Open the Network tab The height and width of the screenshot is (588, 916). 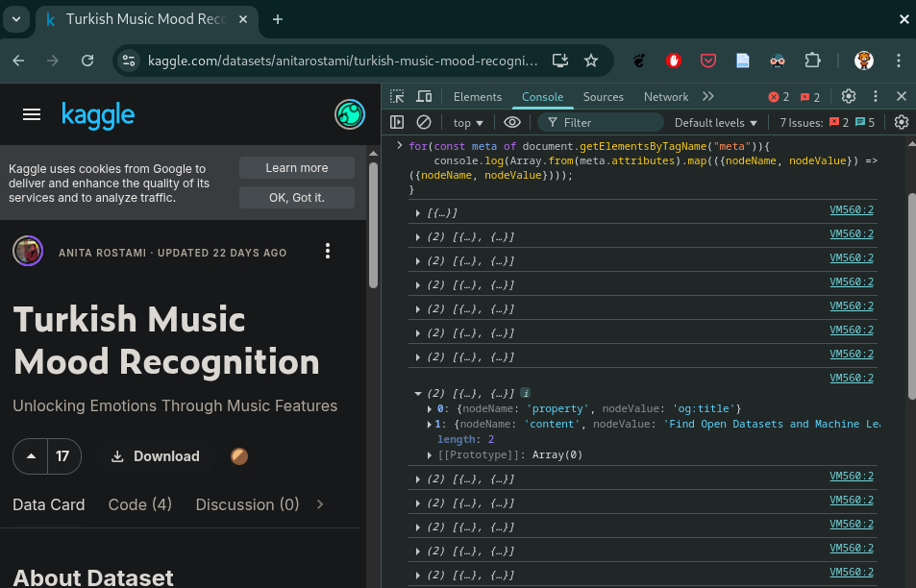click(x=666, y=97)
